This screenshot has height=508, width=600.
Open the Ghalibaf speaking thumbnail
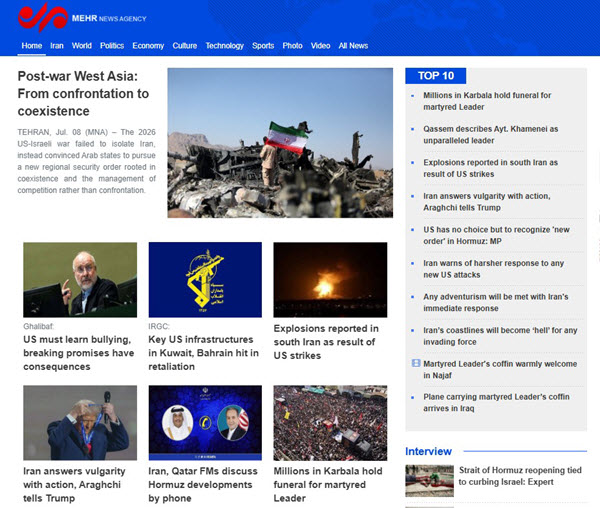(80, 280)
